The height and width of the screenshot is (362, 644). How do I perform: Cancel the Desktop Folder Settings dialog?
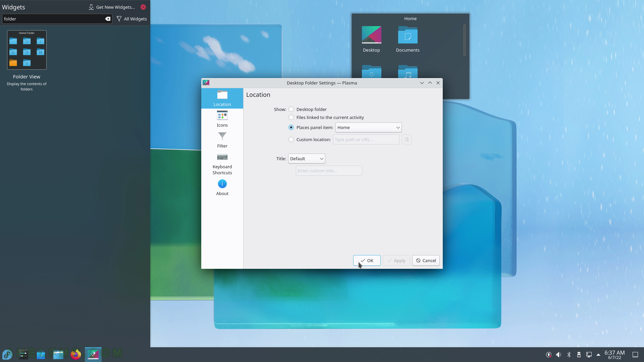pyautogui.click(x=426, y=260)
